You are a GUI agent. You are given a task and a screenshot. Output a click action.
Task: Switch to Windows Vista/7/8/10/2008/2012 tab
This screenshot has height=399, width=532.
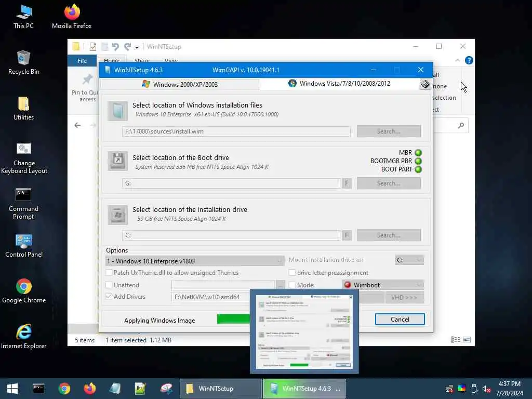tap(339, 84)
